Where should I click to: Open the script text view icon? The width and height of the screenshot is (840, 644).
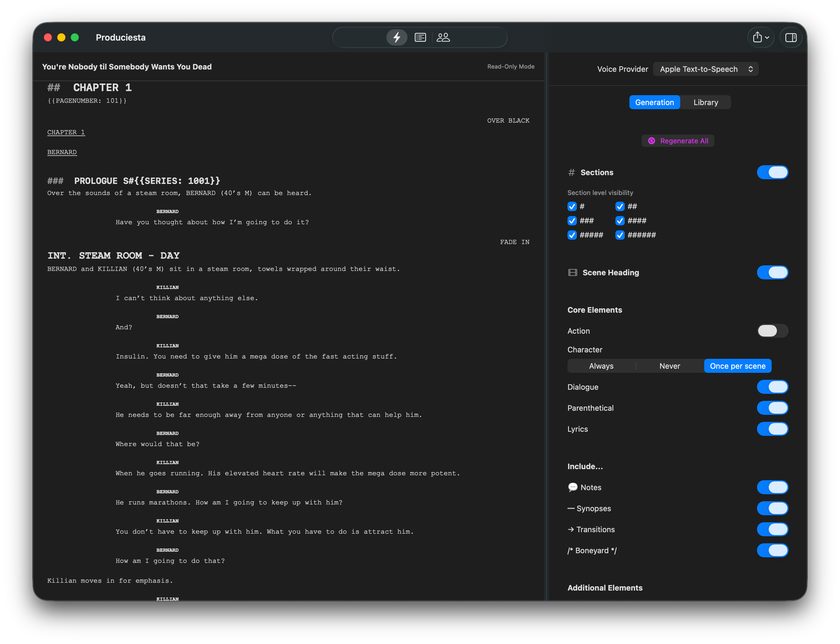coord(420,37)
